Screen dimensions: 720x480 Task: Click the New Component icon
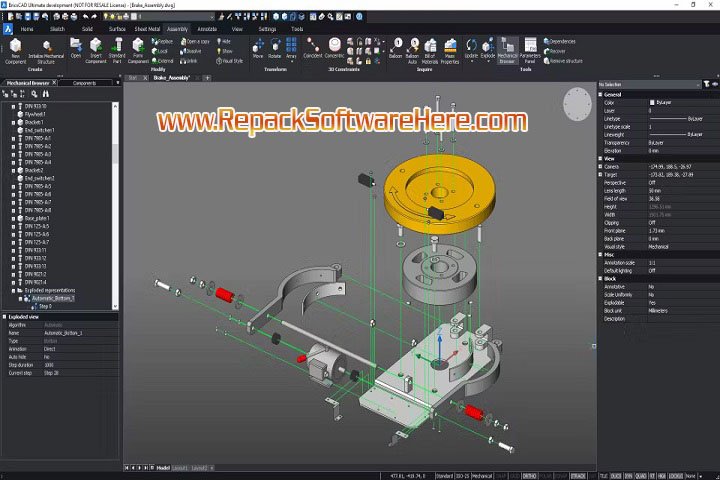tap(16, 51)
